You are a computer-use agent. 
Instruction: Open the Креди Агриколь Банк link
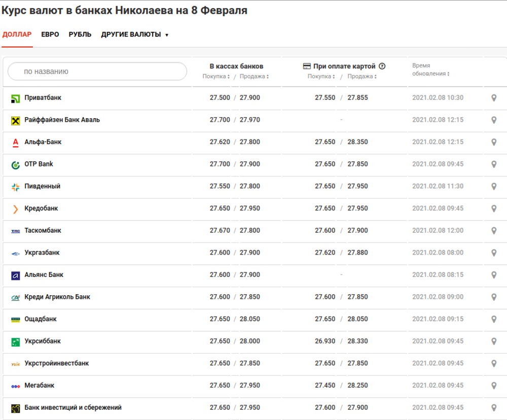click(x=57, y=297)
